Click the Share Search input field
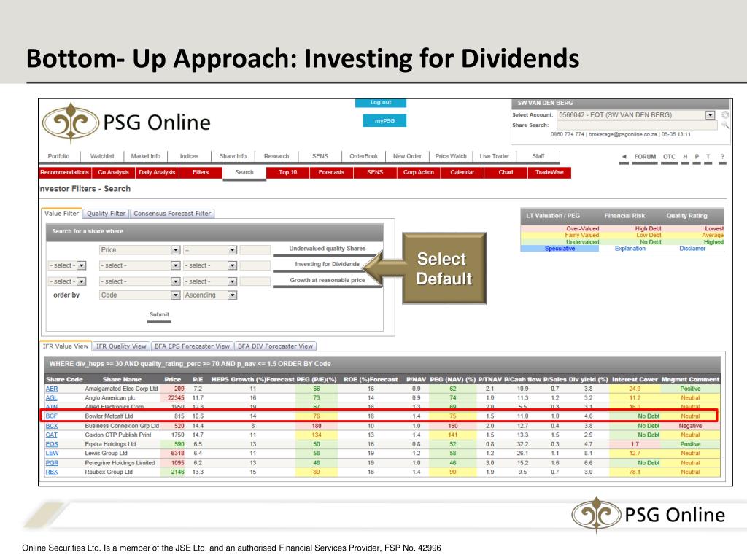This screenshot has width=747, height=560. point(637,125)
